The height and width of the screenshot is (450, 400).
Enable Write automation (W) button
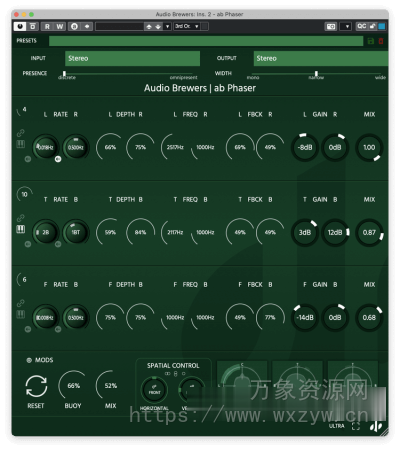[x=60, y=26]
